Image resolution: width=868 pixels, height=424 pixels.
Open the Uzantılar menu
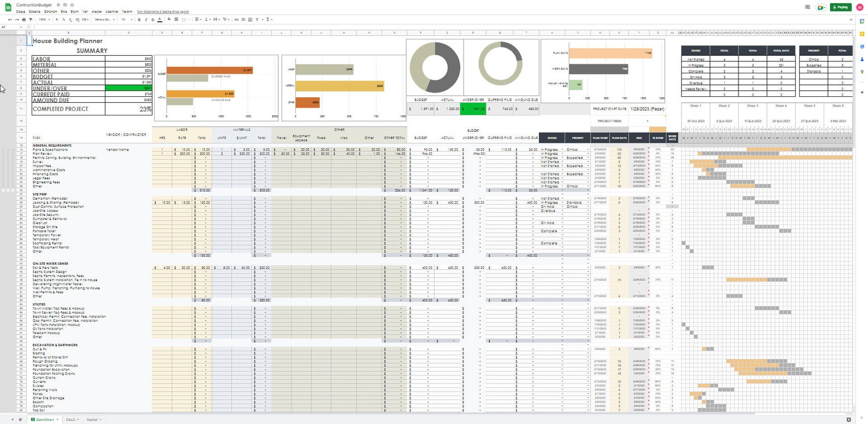(112, 11)
